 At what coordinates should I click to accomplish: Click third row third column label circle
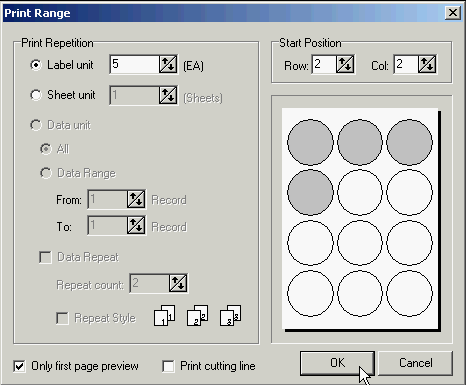[410, 243]
